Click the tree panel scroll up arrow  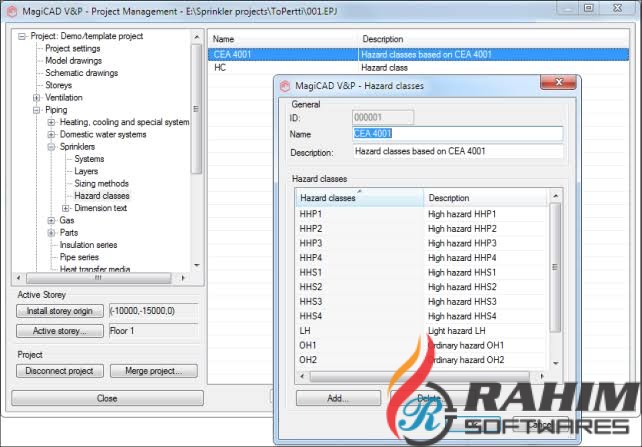click(x=197, y=37)
